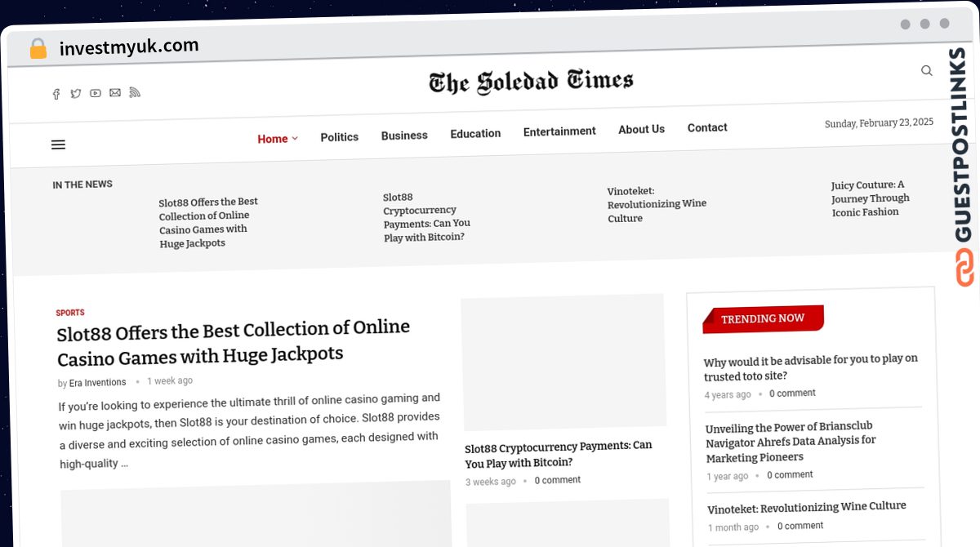Click the Slot88 article excerpt paragraph

click(x=250, y=431)
